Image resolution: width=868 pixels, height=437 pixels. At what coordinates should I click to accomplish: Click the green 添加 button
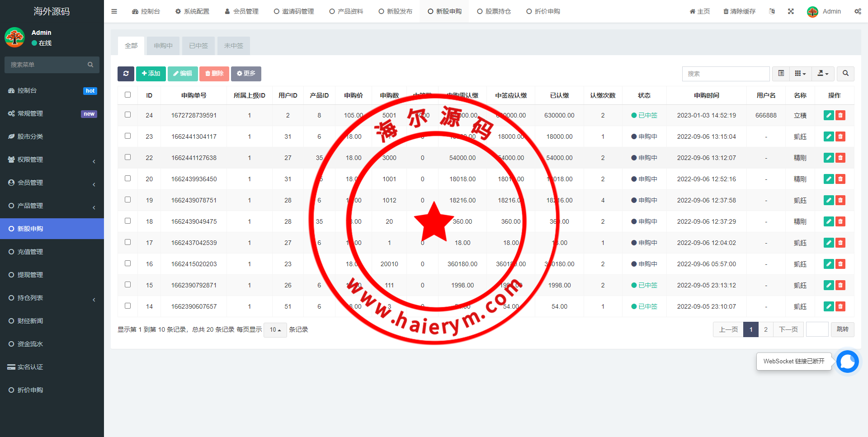(151, 74)
